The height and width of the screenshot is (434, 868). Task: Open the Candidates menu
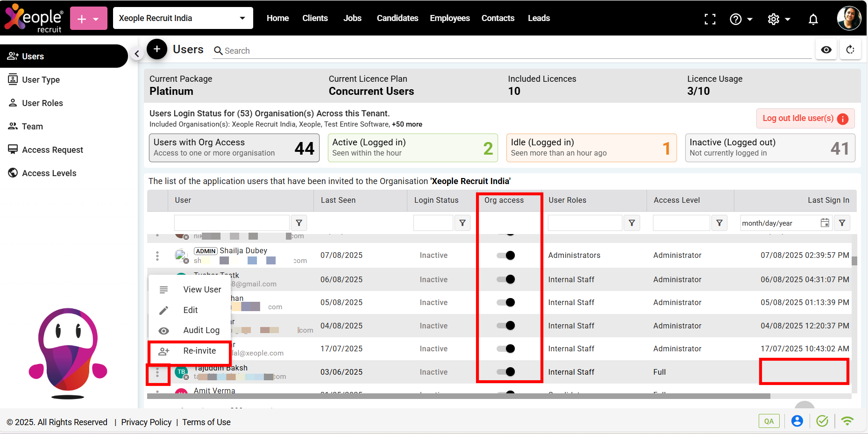[x=398, y=18]
